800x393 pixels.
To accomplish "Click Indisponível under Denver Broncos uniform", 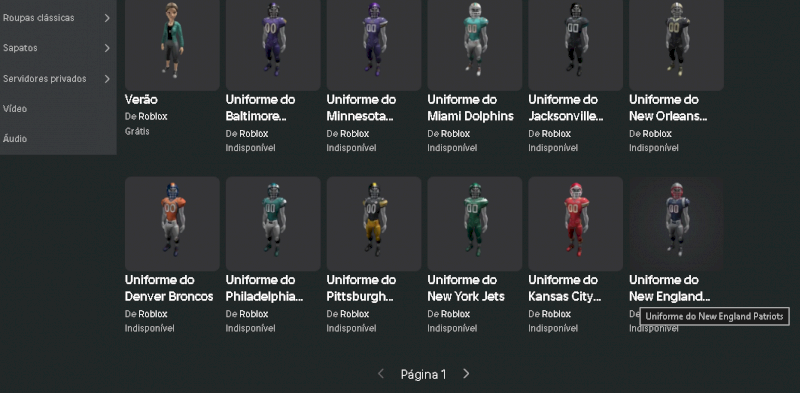I will [149, 328].
